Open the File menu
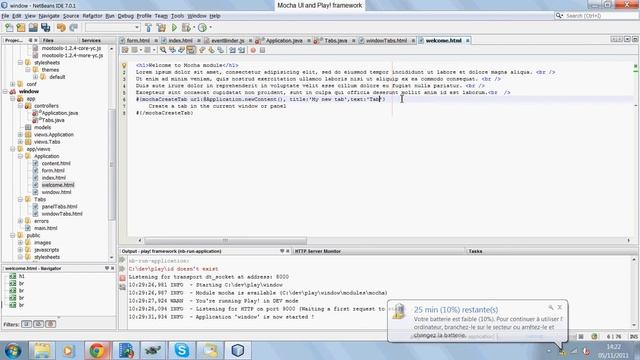640x360 pixels. pos(5,16)
